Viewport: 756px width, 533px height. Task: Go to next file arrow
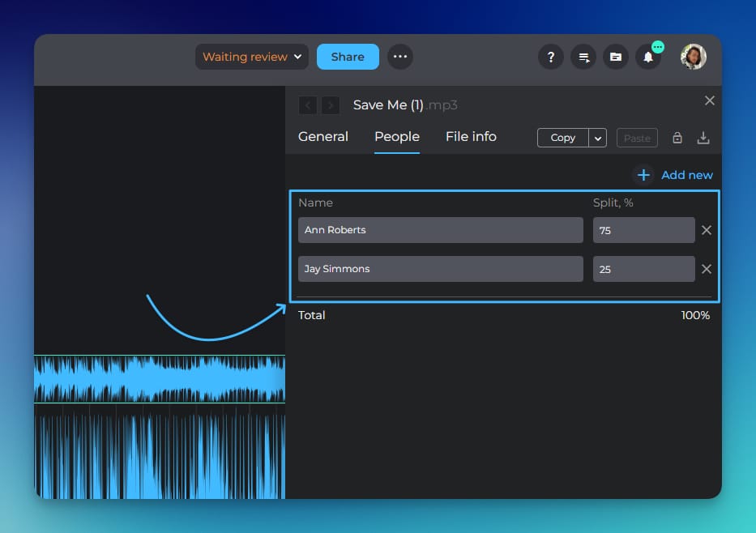(331, 105)
